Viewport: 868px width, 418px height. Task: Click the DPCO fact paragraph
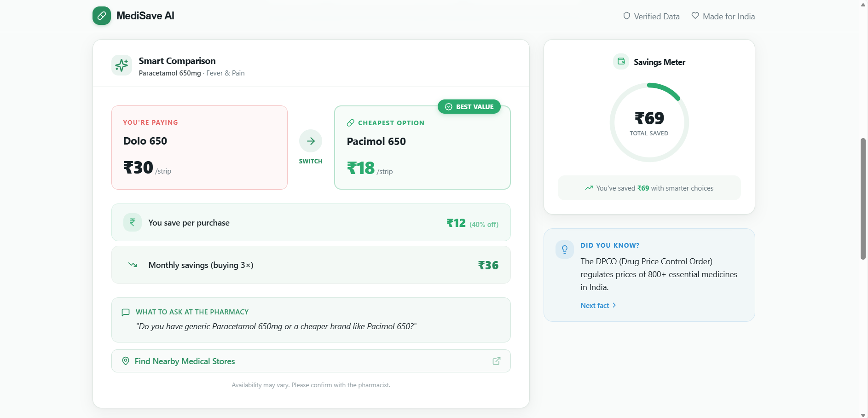(x=659, y=274)
